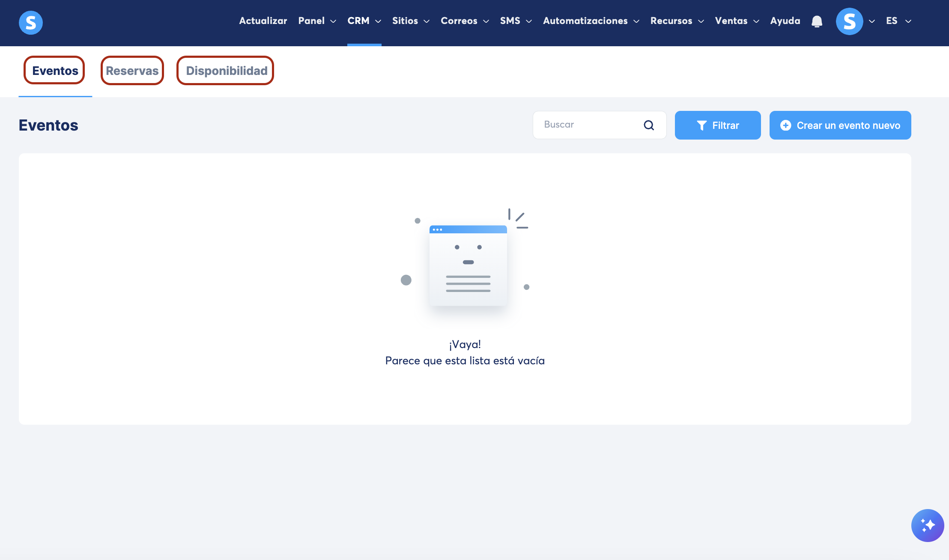Open the Correos dropdown
Screen dimensions: 949x560
(465, 21)
